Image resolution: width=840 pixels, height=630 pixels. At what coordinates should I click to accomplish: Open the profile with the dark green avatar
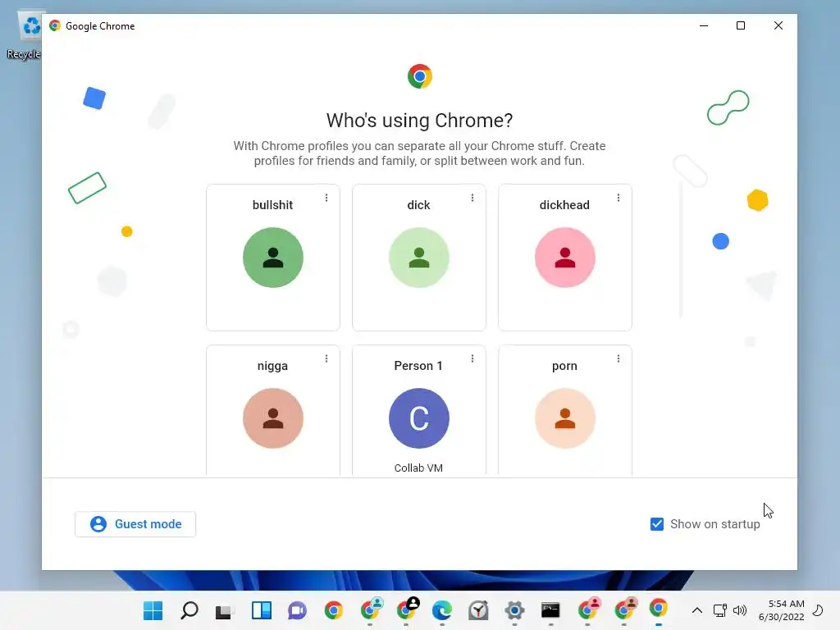click(272, 258)
